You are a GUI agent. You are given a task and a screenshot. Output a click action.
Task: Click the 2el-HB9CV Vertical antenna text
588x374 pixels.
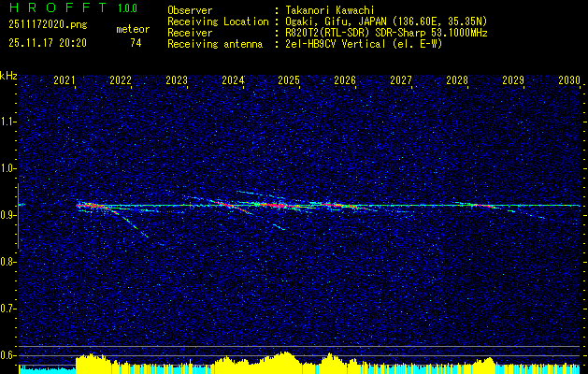click(364, 44)
